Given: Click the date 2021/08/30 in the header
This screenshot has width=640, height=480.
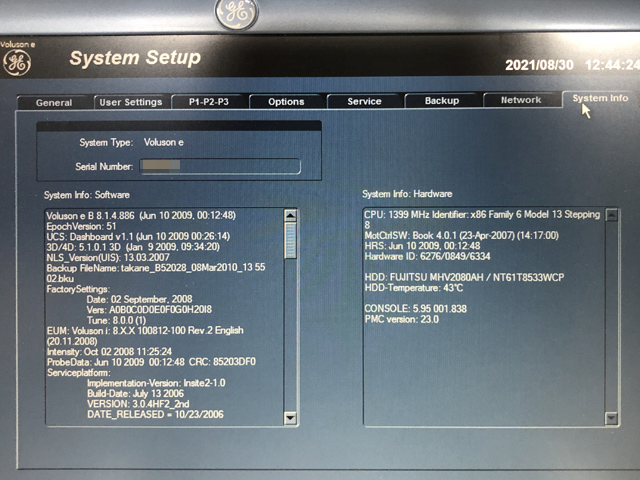Looking at the screenshot, I should click(539, 64).
